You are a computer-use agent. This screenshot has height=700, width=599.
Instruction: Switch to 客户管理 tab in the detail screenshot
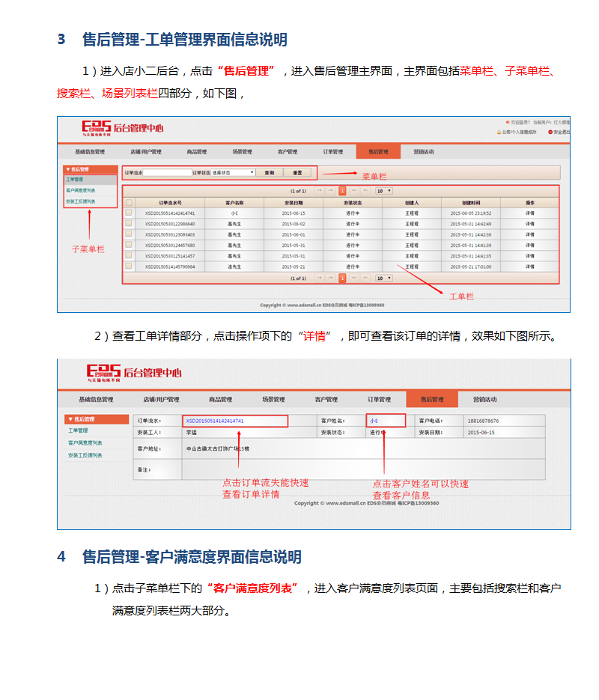click(326, 400)
